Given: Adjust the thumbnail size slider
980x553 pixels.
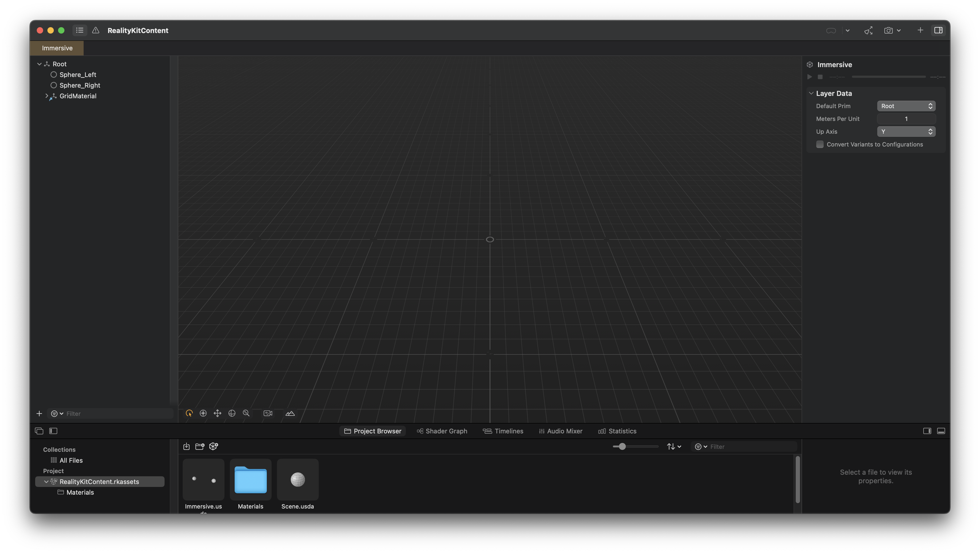Looking at the screenshot, I should click(x=622, y=446).
